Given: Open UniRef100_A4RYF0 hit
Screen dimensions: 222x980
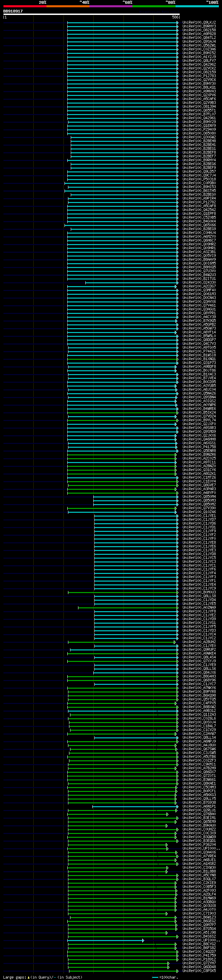Looking at the screenshot, I should 199,493.
